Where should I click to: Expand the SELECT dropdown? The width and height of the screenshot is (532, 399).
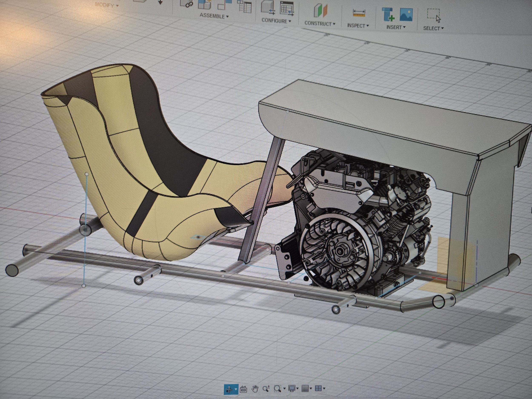tap(434, 28)
